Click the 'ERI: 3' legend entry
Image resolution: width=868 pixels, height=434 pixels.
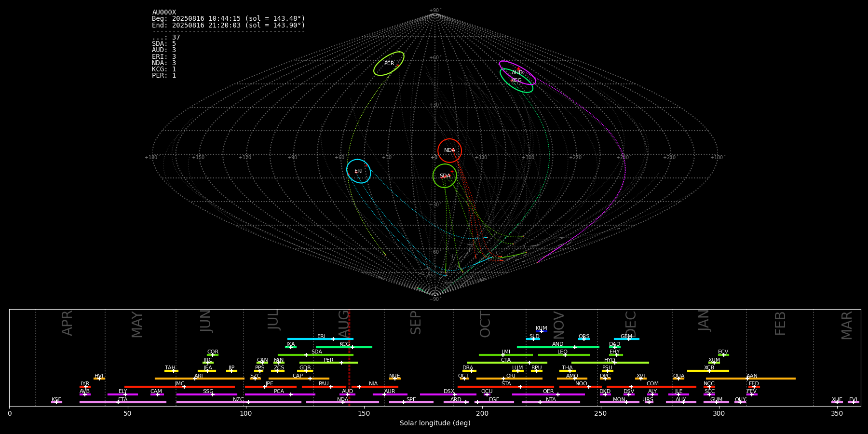click(164, 56)
